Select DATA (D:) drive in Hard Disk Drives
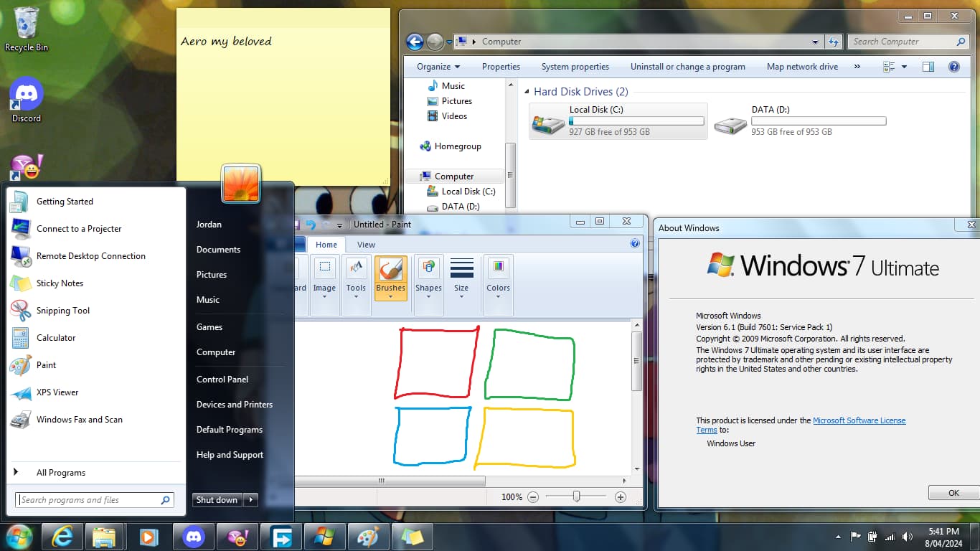 [x=801, y=121]
